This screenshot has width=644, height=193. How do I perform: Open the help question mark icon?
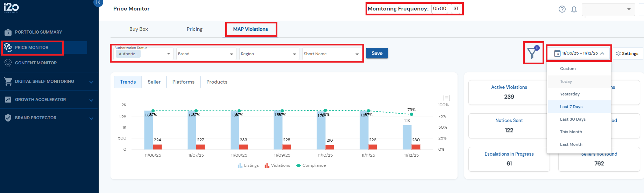562,9
